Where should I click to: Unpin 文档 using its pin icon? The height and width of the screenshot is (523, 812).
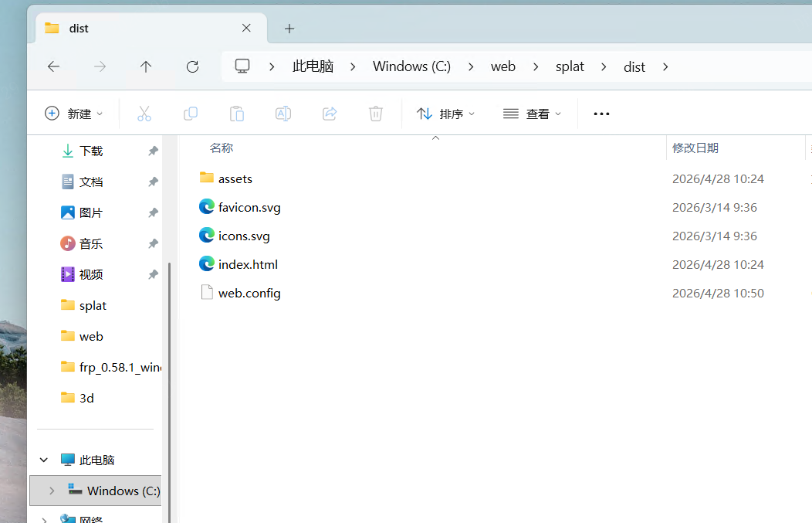click(x=153, y=182)
